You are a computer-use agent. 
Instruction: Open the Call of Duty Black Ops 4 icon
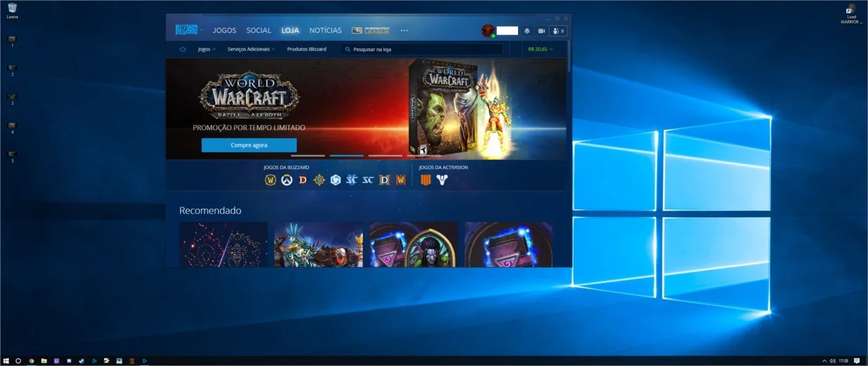425,180
